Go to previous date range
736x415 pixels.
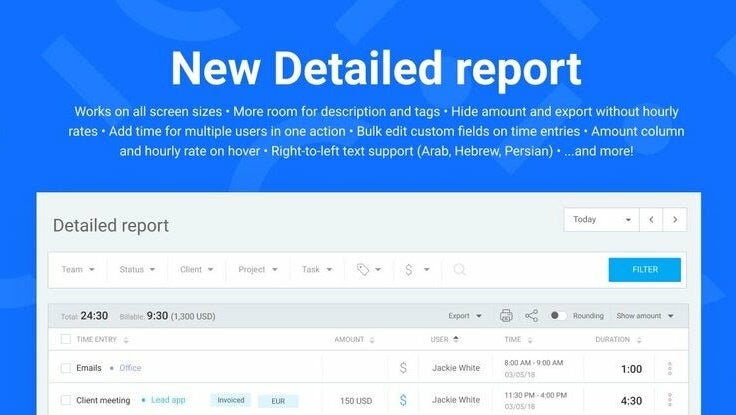[651, 220]
